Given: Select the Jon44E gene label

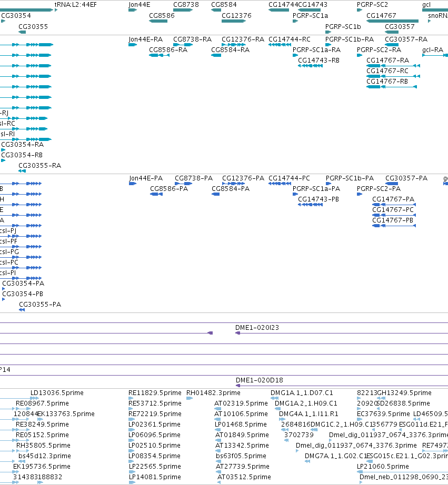Looking at the screenshot, I should (140, 5).
